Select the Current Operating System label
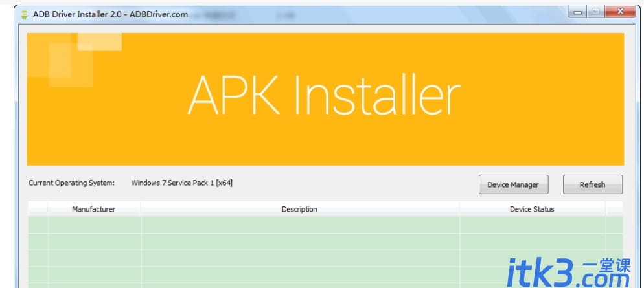Viewport: 644px width, 288px height. (71, 183)
